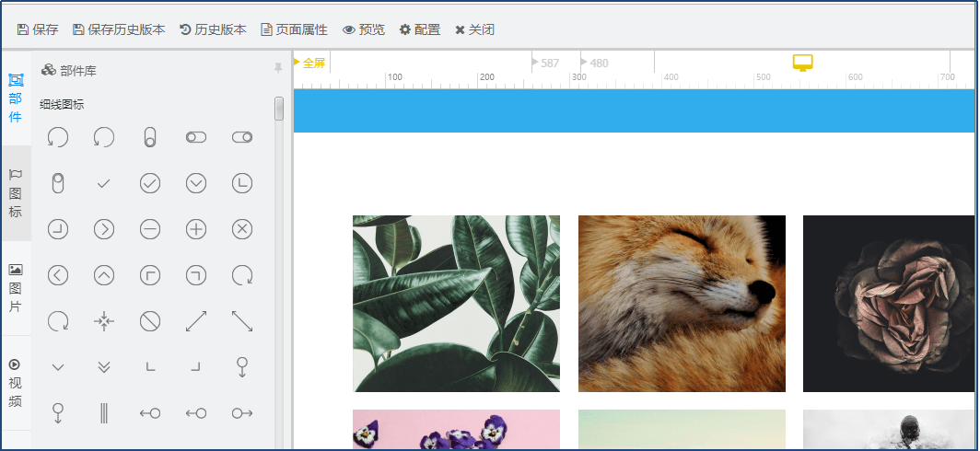Image resolution: width=980 pixels, height=451 pixels.
Task: Select the circle with right arrow icon
Action: click(242, 413)
